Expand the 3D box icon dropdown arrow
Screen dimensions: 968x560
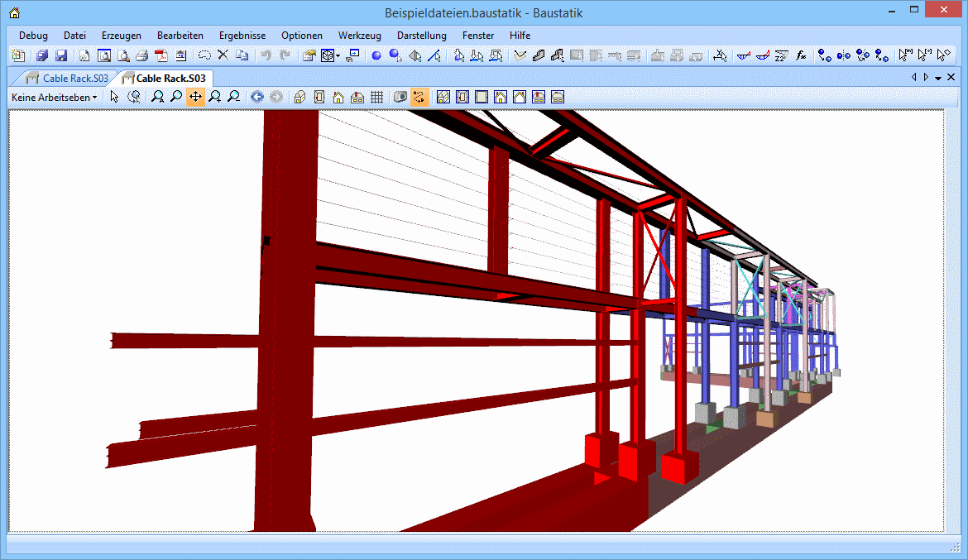(x=338, y=56)
